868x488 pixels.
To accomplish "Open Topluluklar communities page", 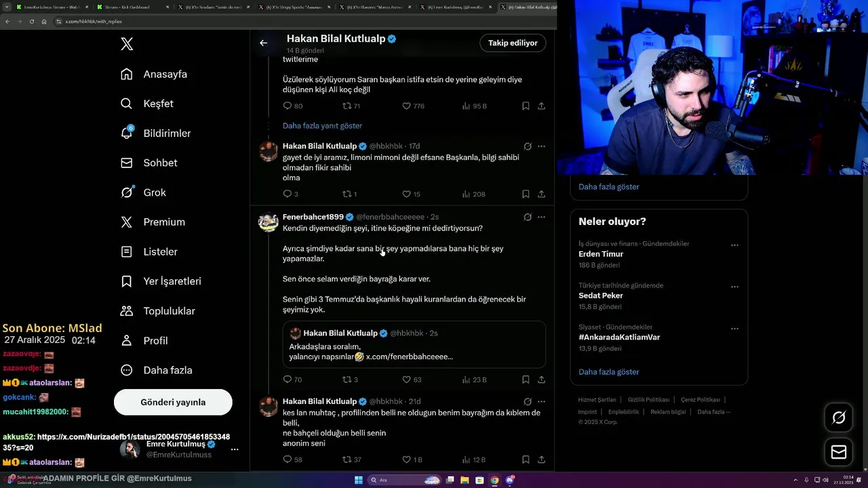I will pos(157,311).
